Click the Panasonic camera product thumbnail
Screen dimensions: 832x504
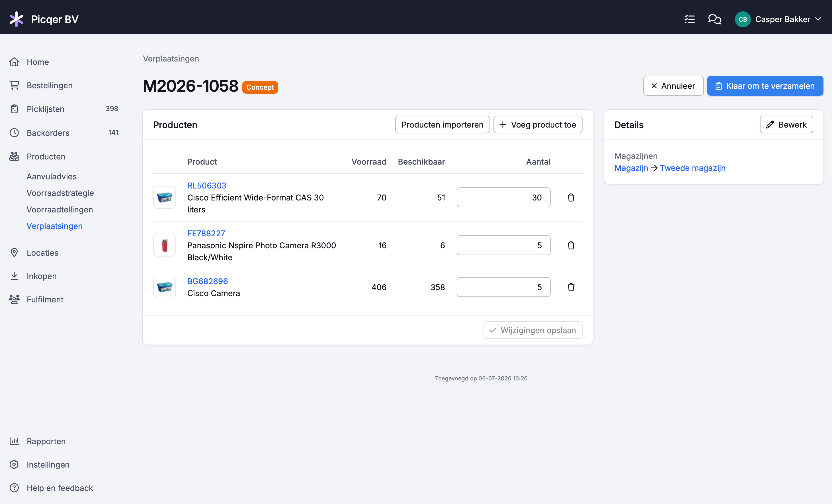(165, 245)
